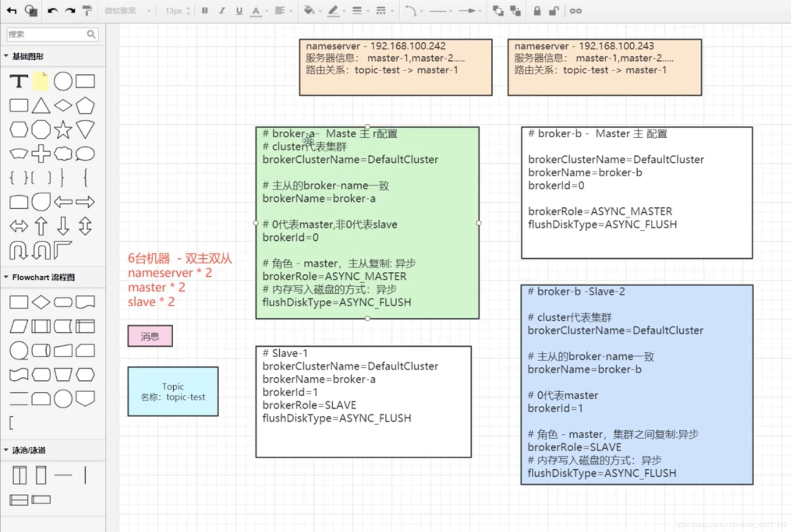This screenshot has width=791, height=532.
Task: Select the right arrow shape
Action: point(85,202)
